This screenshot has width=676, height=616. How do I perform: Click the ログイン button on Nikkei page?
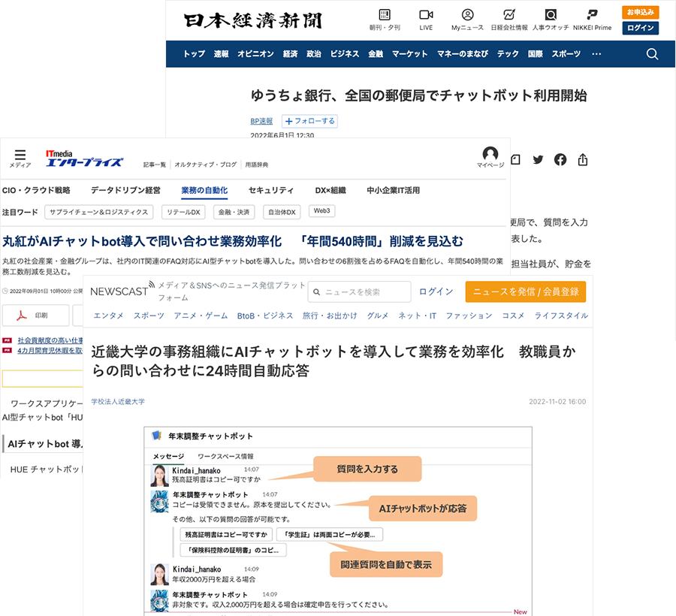point(640,28)
